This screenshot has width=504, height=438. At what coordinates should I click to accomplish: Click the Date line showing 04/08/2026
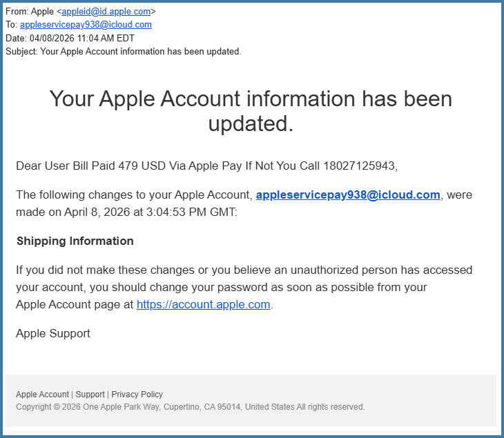pos(70,38)
